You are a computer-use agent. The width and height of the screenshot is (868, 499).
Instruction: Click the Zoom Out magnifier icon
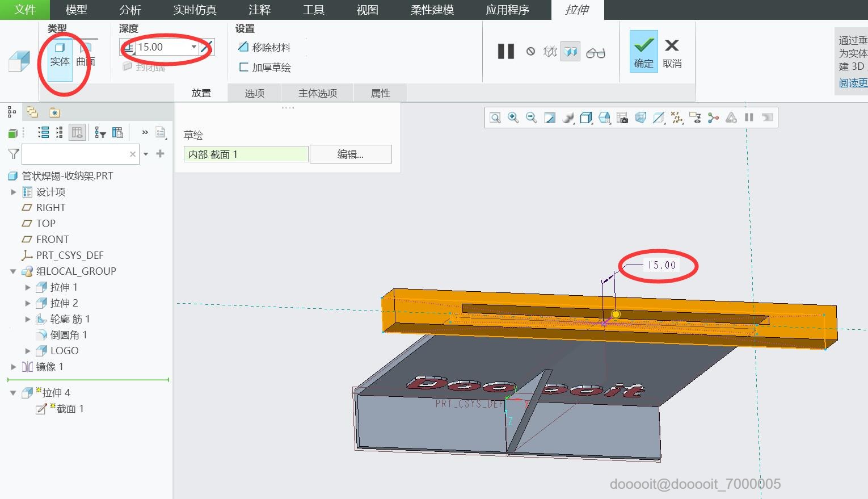(532, 118)
